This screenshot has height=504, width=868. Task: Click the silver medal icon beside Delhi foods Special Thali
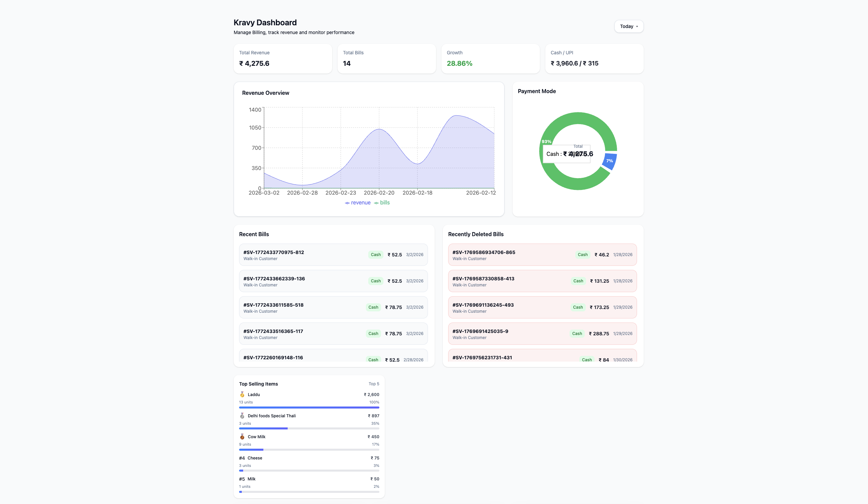click(x=242, y=416)
